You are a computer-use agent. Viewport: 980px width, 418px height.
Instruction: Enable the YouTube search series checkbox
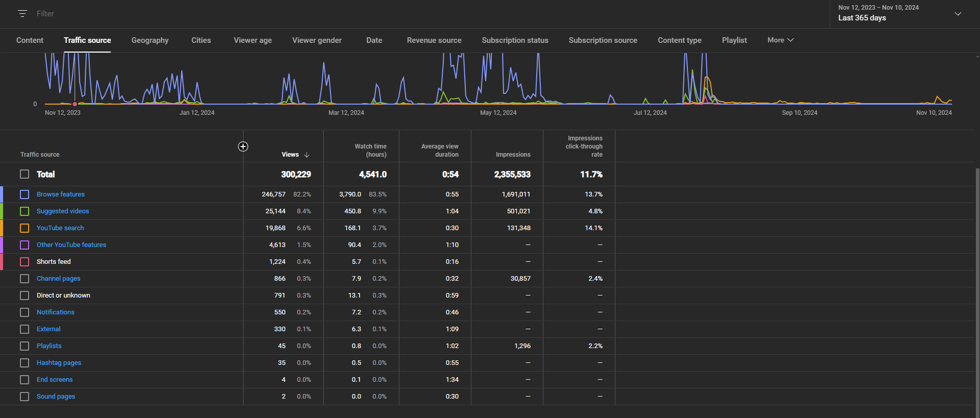[x=25, y=228]
